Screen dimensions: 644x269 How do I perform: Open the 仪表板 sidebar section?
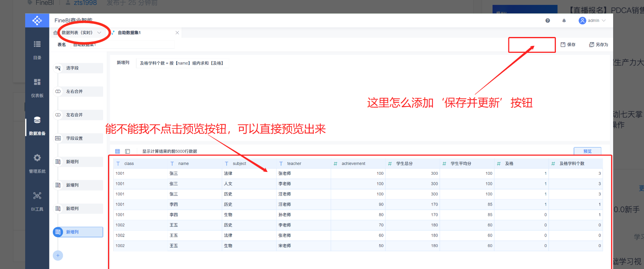coord(37,87)
